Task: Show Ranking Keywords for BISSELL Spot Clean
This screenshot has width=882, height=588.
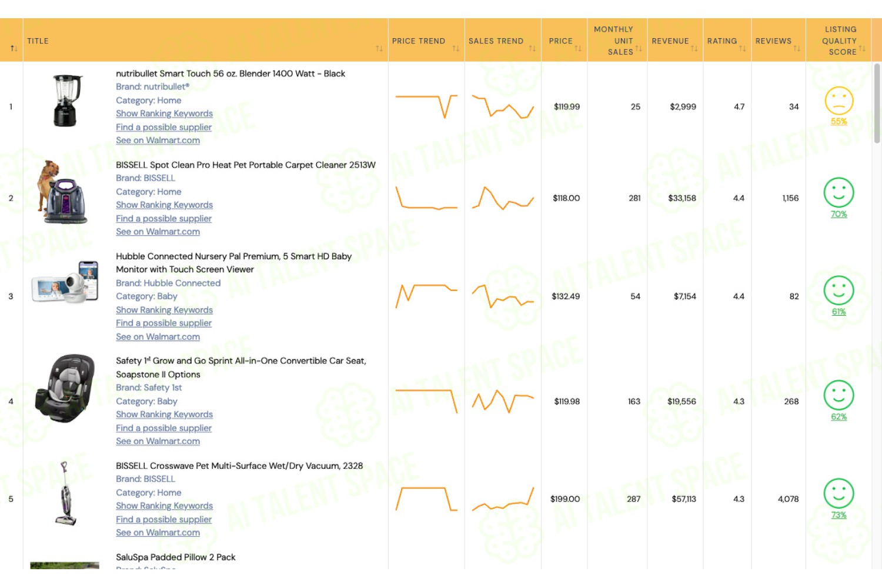Action: point(164,205)
